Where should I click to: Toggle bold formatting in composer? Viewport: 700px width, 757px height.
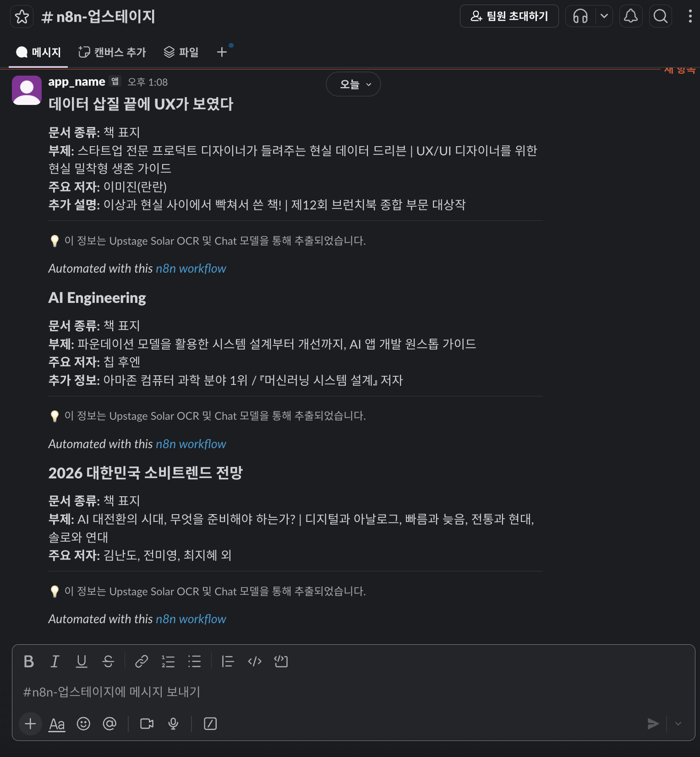29,661
